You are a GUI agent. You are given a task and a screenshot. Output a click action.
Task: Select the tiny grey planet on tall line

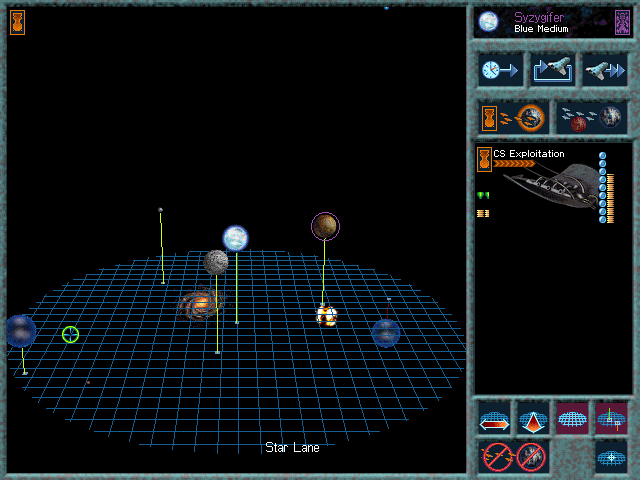pyautogui.click(x=160, y=210)
